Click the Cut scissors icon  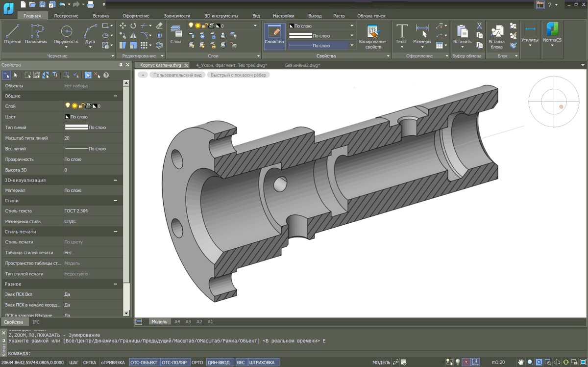479,26
